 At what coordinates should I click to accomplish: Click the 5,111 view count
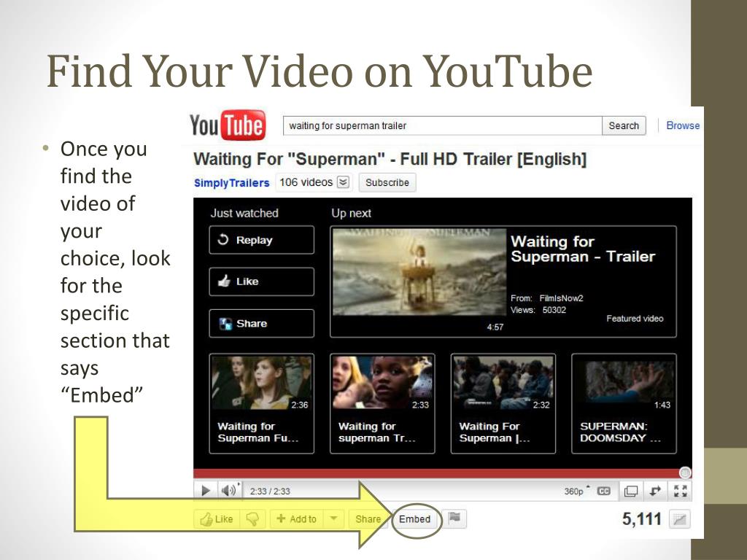click(x=642, y=519)
